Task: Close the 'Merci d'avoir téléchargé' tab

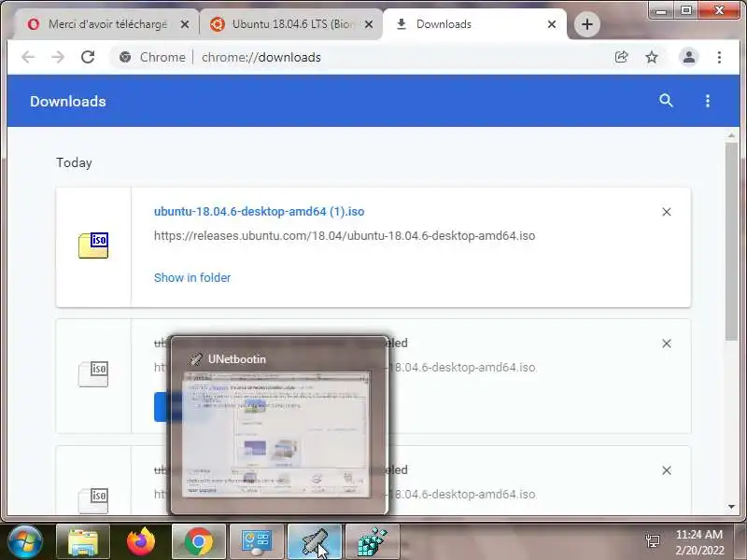Action: coord(185,24)
